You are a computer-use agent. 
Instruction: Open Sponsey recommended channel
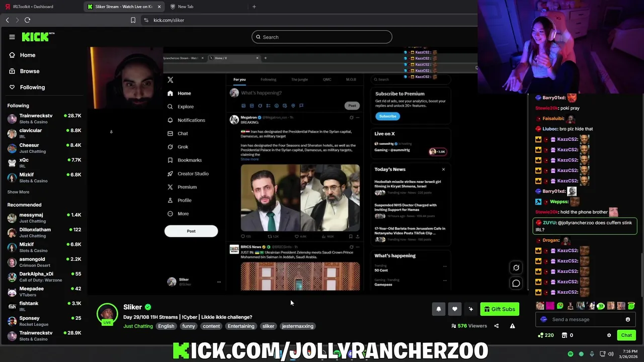(x=44, y=320)
